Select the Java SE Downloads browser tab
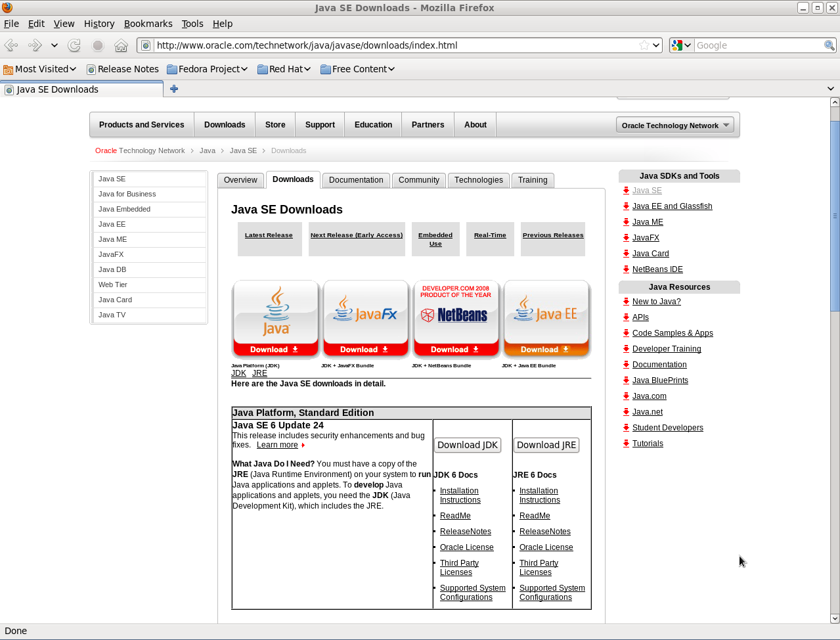The height and width of the screenshot is (640, 840). [81, 89]
